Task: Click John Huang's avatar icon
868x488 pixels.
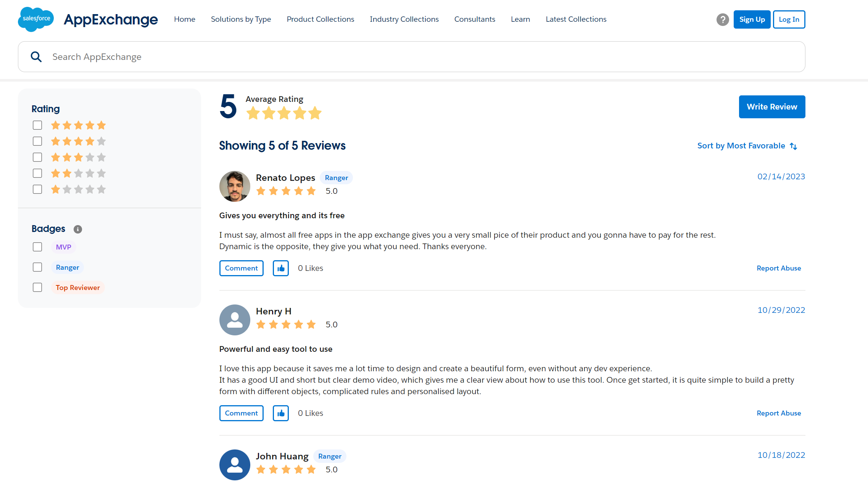Action: [x=235, y=465]
